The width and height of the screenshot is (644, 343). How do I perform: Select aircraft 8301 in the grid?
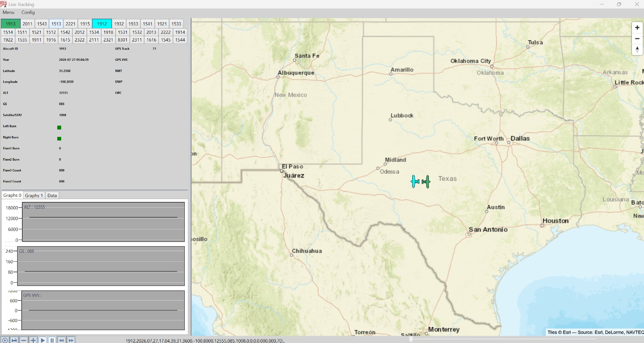[123, 40]
